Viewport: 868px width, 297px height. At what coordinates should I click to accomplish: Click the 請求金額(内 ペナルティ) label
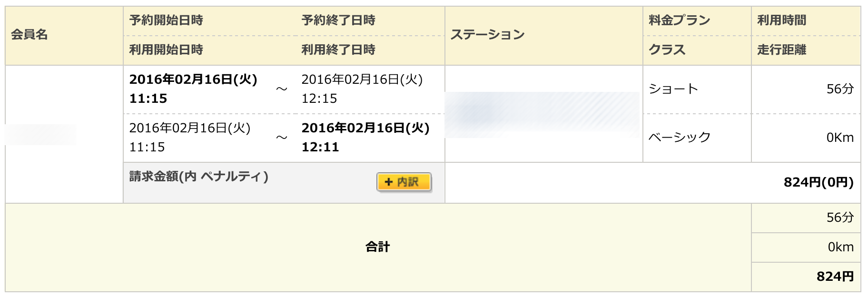(199, 177)
